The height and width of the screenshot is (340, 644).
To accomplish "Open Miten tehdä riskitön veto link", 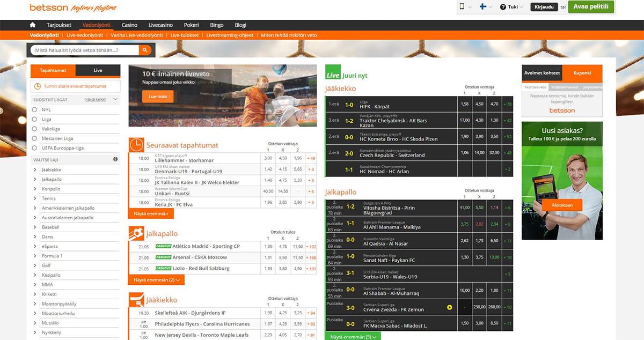I will tap(289, 35).
